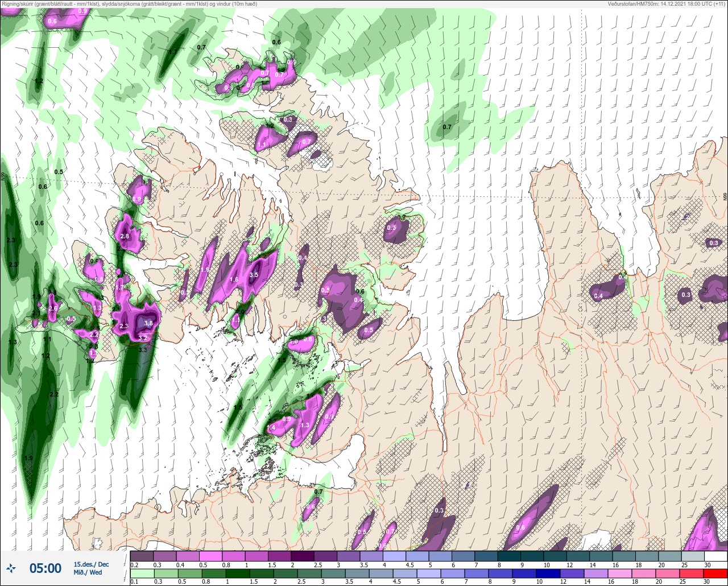
Task: Pick the upper legend swatch labeled 0.2
Action: coord(142,556)
